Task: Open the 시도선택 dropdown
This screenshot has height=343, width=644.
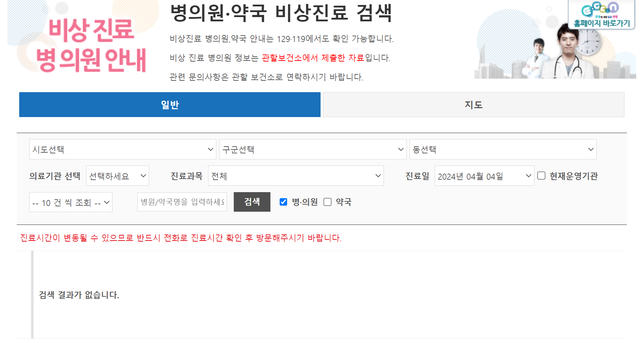Action: [123, 149]
